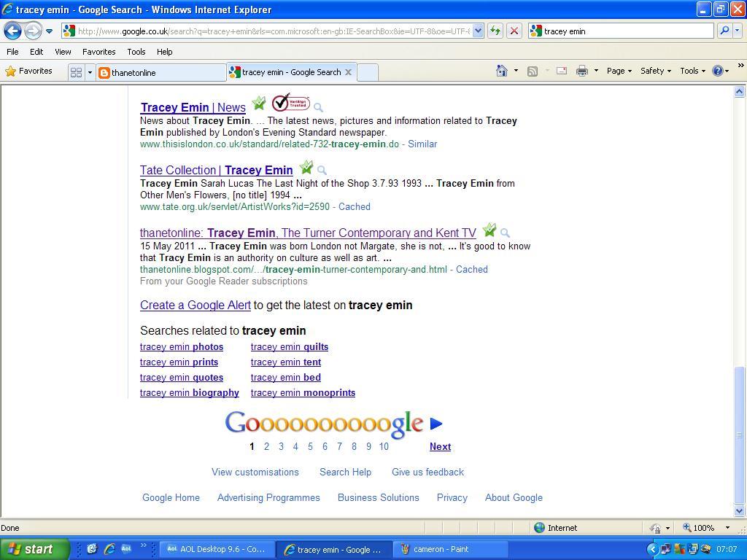The width and height of the screenshot is (747, 560).
Task: Click the Read Mail icon
Action: (562, 71)
